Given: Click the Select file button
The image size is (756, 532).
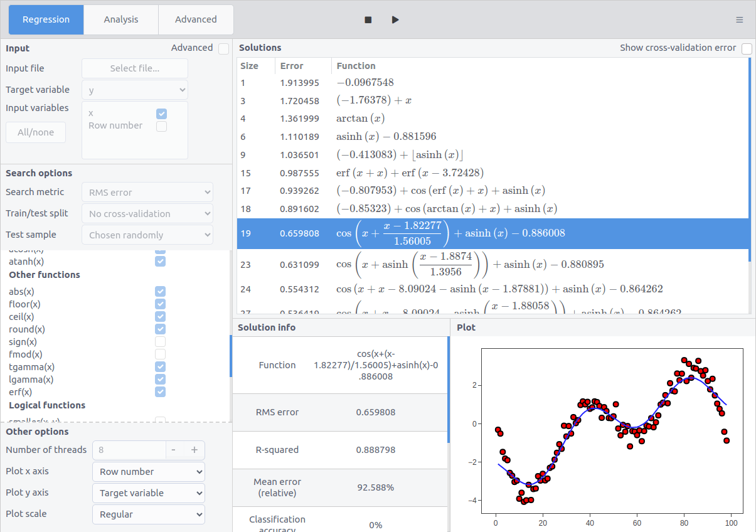Looking at the screenshot, I should [x=134, y=68].
